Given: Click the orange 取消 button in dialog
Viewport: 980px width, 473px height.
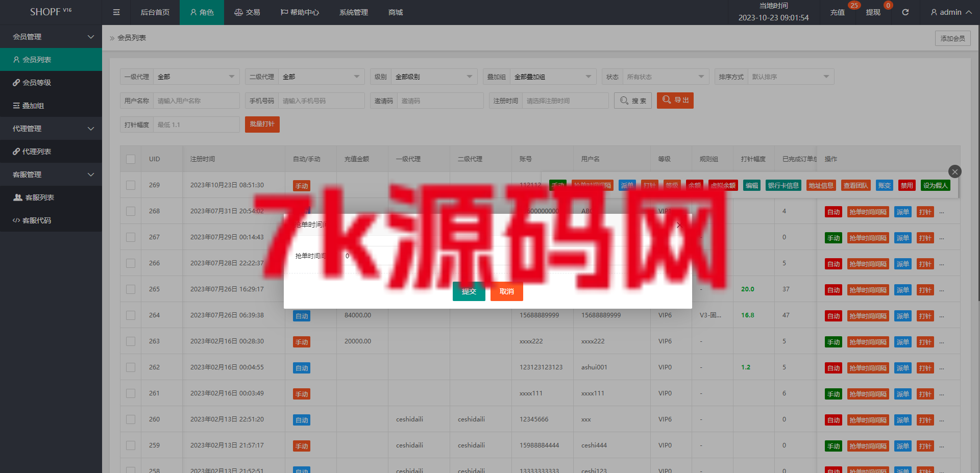Looking at the screenshot, I should click(507, 291).
